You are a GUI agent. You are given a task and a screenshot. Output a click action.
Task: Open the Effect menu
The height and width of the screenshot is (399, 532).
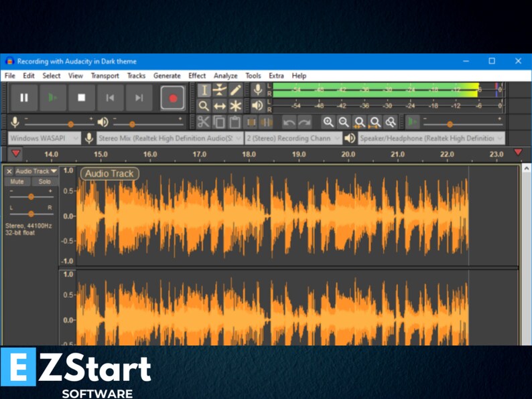pyautogui.click(x=197, y=76)
